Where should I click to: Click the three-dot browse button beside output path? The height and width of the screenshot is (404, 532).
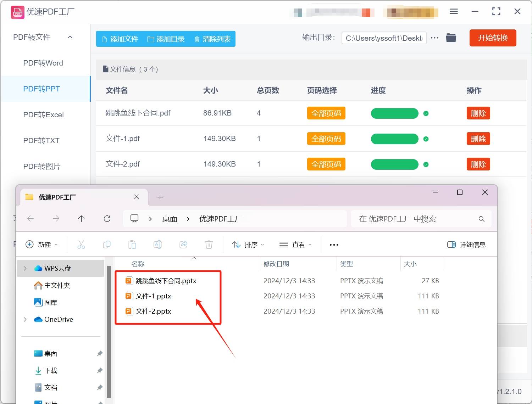pyautogui.click(x=434, y=38)
